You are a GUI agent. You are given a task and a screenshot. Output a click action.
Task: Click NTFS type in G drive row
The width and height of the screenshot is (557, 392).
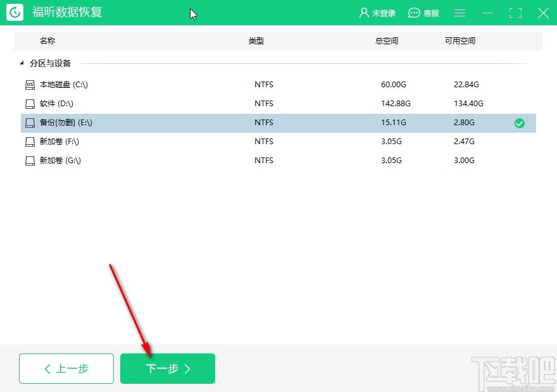point(264,161)
